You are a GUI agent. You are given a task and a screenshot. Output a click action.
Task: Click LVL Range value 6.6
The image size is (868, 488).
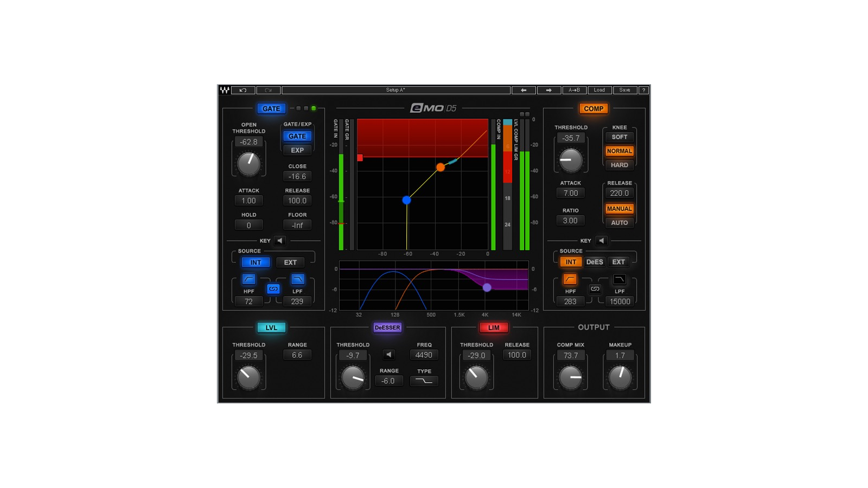(297, 355)
